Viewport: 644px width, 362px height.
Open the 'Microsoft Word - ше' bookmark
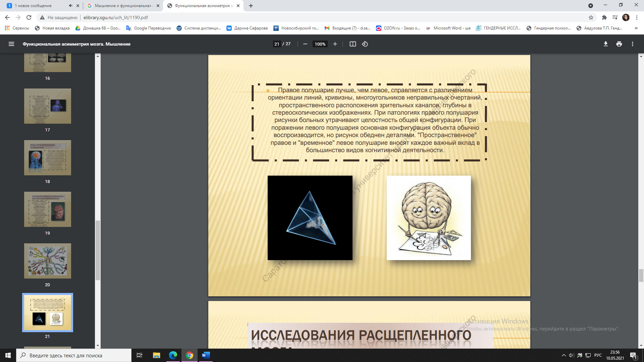coord(448,28)
